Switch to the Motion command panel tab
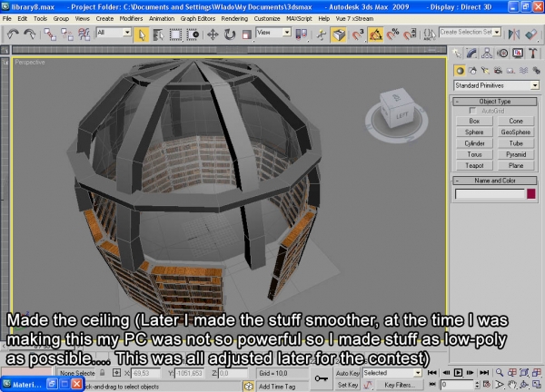This screenshot has height=392, width=545. coord(502,54)
